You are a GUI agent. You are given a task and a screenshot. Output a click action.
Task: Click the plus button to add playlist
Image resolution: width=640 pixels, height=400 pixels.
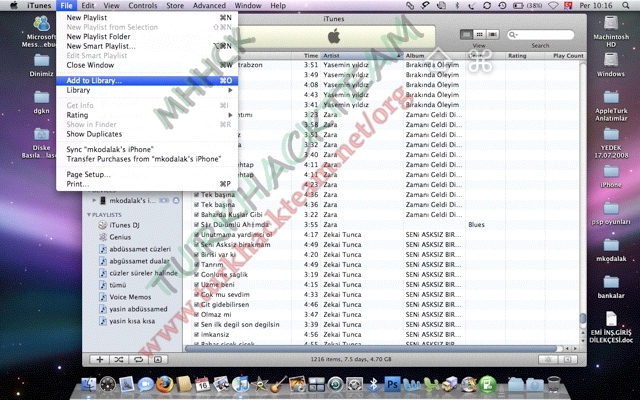coord(99,360)
